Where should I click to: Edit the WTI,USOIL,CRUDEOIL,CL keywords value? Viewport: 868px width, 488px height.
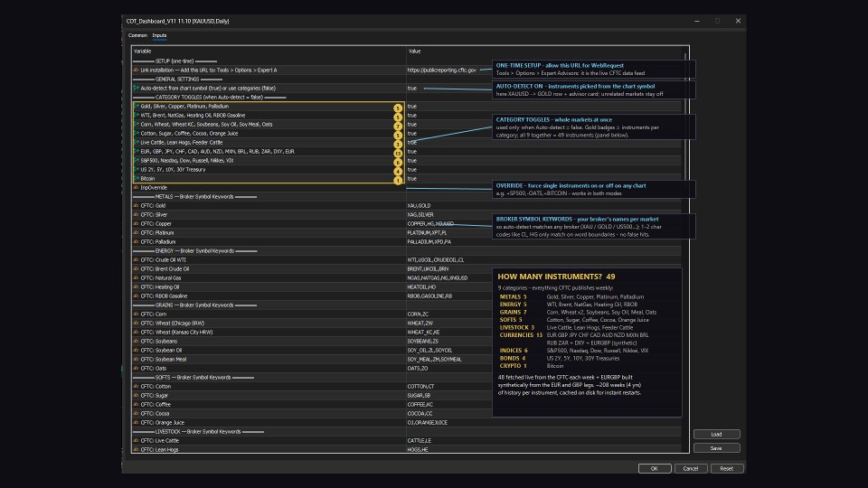436,260
